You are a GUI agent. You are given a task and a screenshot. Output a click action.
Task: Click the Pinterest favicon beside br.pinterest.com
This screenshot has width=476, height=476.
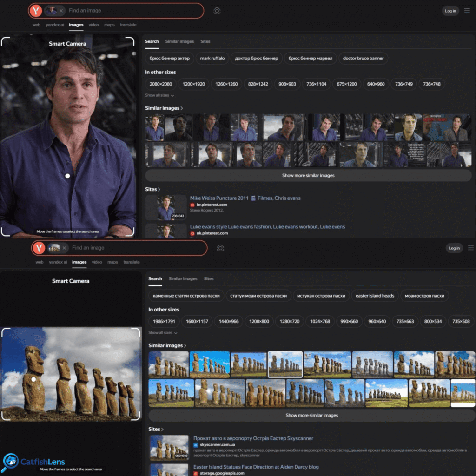pos(192,205)
